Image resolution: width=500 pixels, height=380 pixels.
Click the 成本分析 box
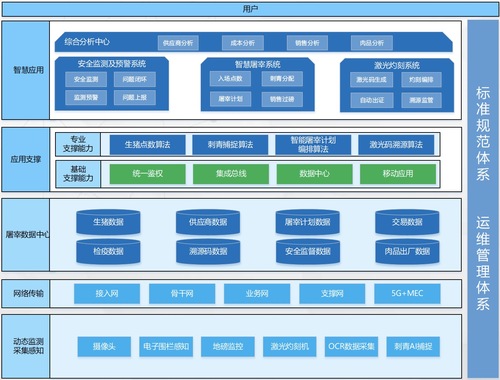pyautogui.click(x=242, y=43)
